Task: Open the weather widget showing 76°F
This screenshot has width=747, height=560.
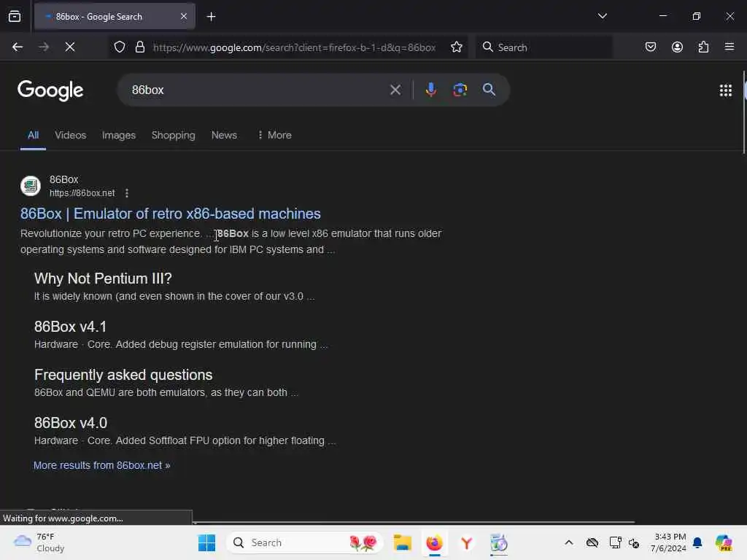Action: click(39, 542)
